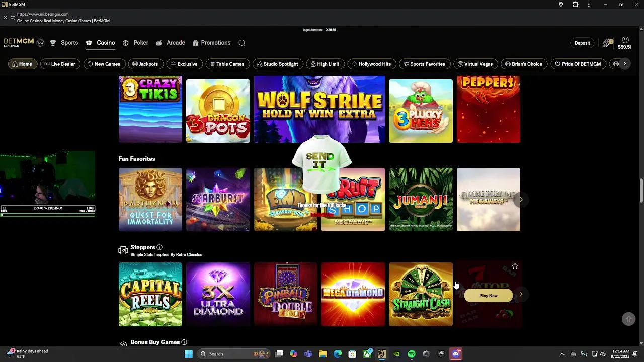Switch to the Sports tab
Image resolution: width=644 pixels, height=362 pixels.
(64, 43)
